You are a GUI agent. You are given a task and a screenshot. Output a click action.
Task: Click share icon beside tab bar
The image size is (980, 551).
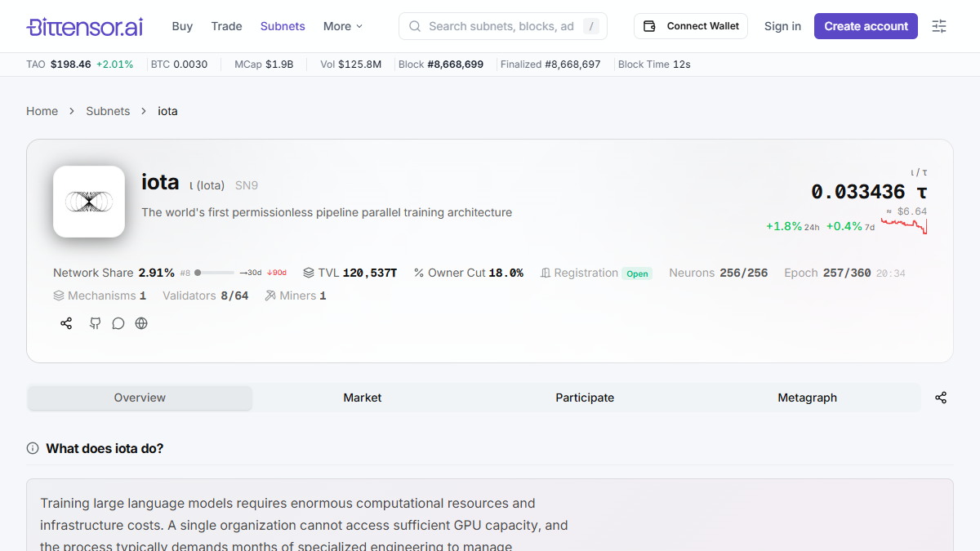pos(941,398)
